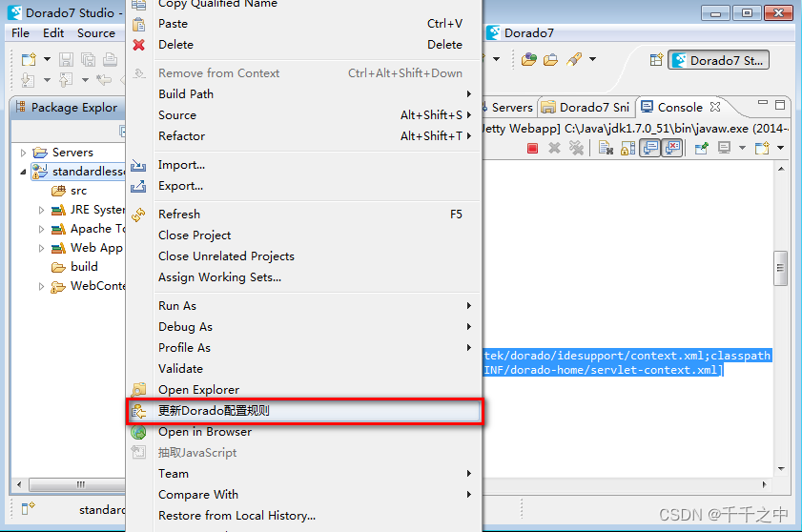Close the Console tab with its X
Image resolution: width=802 pixels, height=532 pixels.
[715, 107]
